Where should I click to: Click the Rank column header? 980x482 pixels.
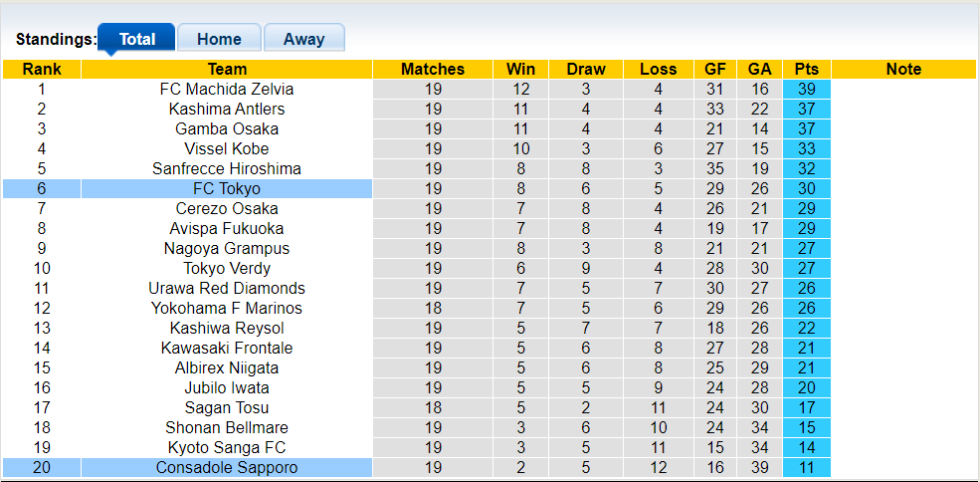pos(42,69)
